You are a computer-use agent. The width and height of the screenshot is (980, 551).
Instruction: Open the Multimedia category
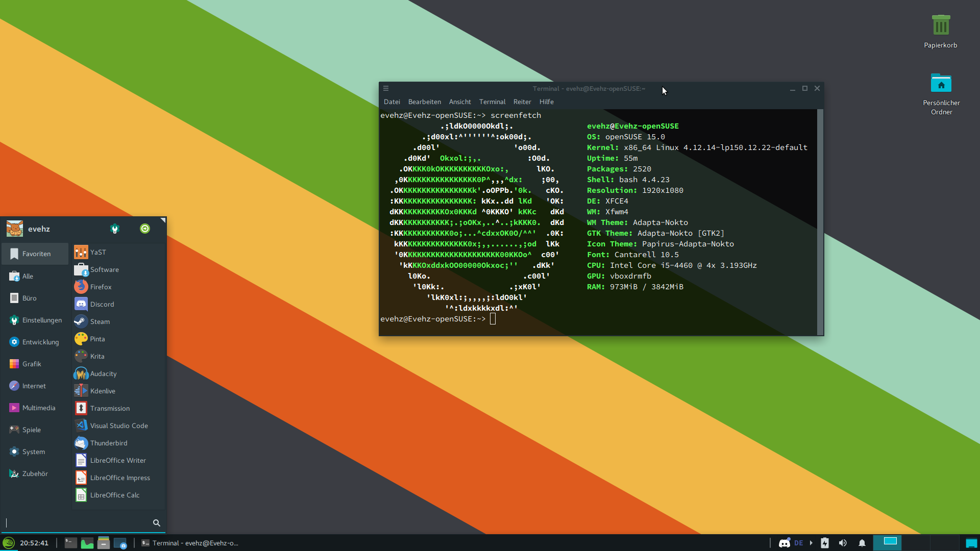(x=35, y=408)
